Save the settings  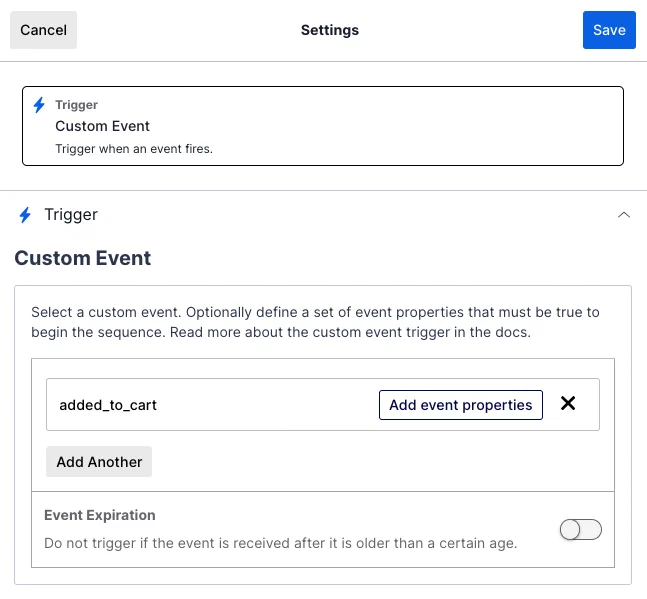click(609, 30)
